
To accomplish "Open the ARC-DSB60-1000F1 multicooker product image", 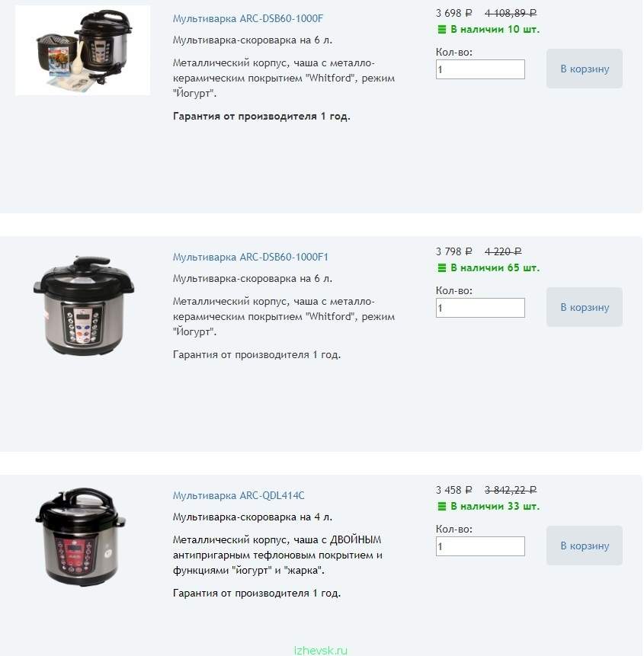I will (84, 306).
